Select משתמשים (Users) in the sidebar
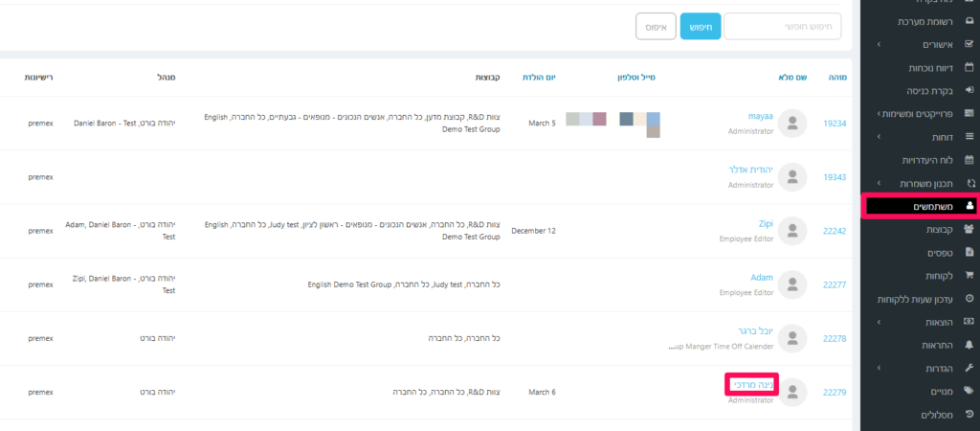The image size is (980, 431). point(920,206)
